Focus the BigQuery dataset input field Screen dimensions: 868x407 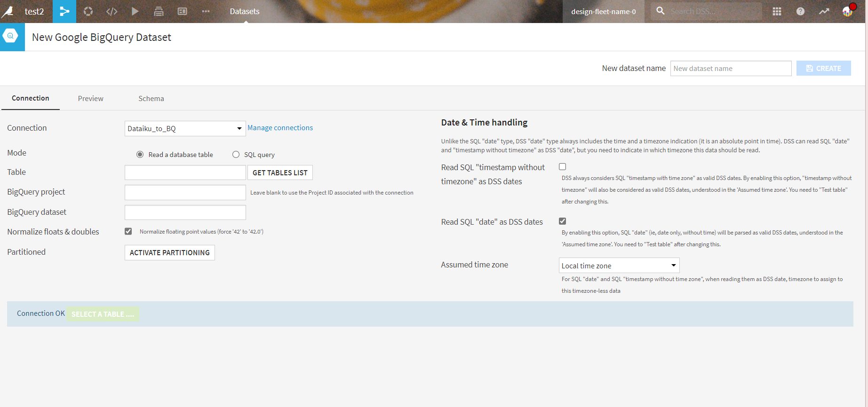tap(185, 212)
